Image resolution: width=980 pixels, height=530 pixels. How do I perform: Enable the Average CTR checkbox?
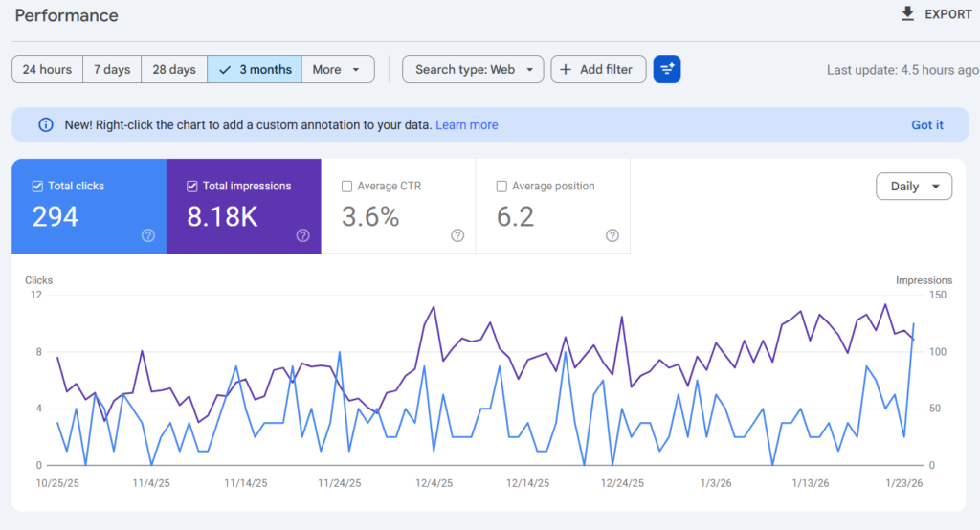click(346, 187)
